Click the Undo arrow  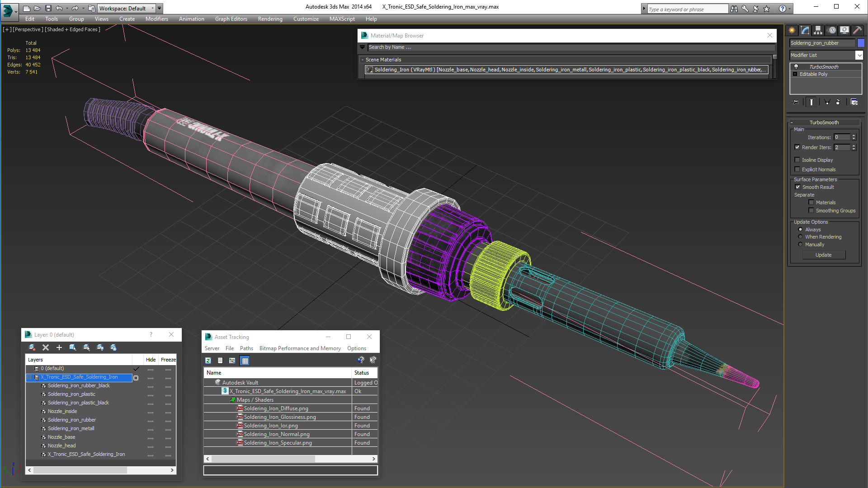(59, 8)
